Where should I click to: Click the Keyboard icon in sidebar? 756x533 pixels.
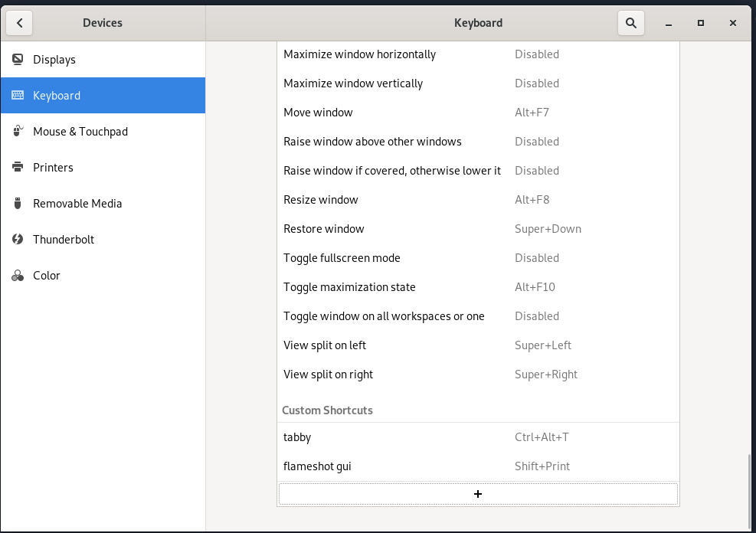pos(18,96)
